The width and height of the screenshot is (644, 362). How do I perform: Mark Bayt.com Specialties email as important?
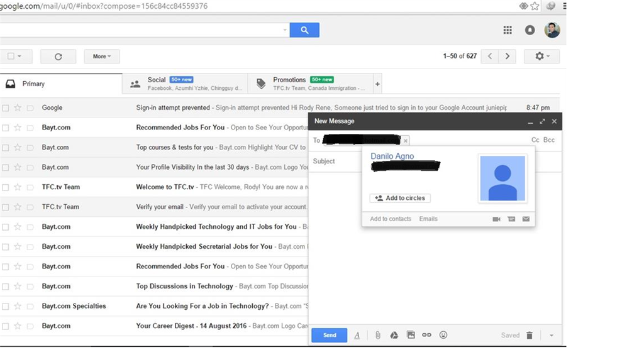[x=30, y=306]
